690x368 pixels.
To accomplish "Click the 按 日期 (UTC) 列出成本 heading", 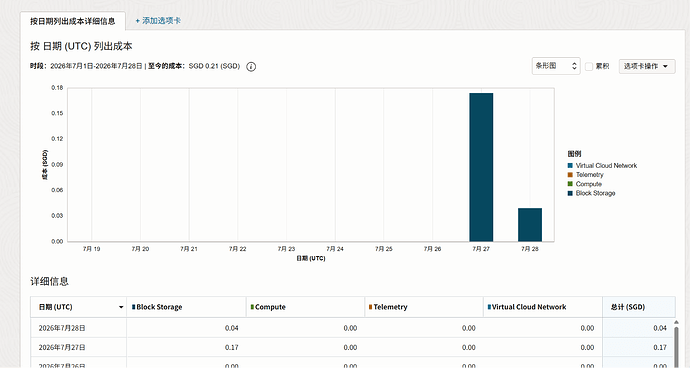I will [81, 46].
